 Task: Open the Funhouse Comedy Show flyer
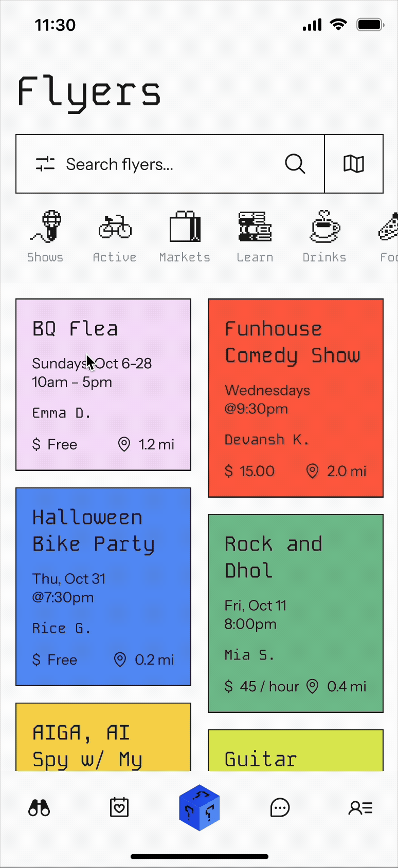pos(296,398)
